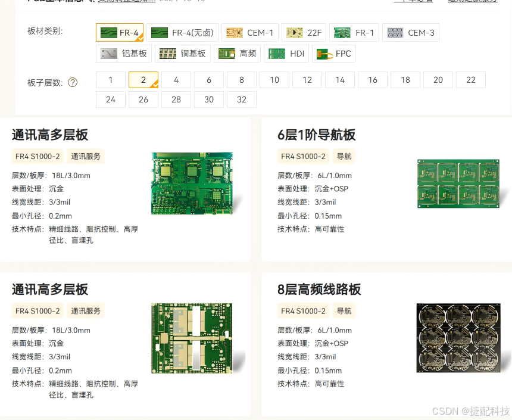
Task: Open the 6层1阶导航板 panel image
Action: (458, 183)
